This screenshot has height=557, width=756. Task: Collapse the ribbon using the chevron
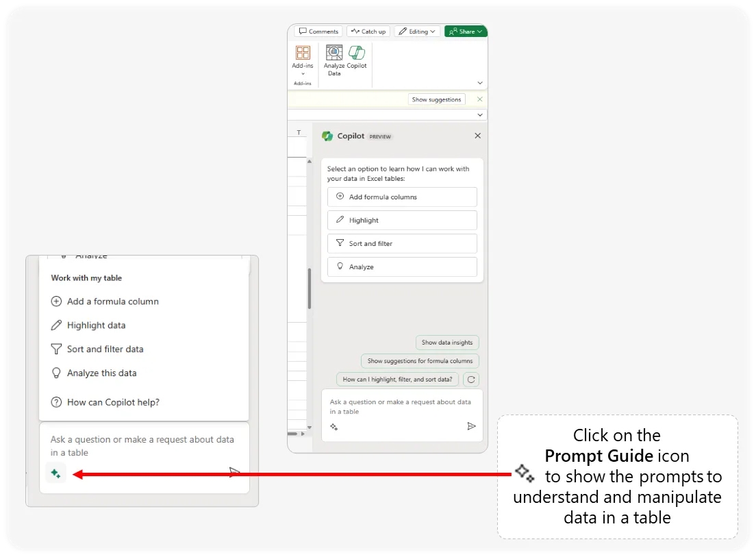click(480, 83)
